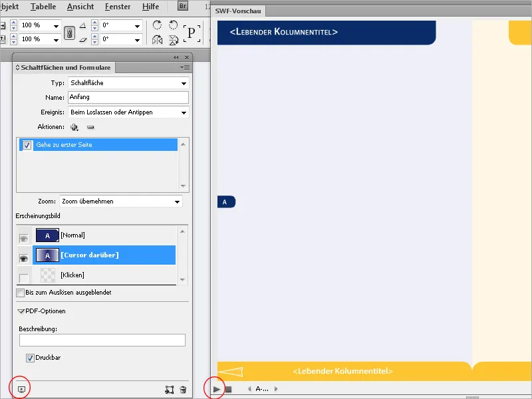Flip the object horizontally

pos(157,40)
